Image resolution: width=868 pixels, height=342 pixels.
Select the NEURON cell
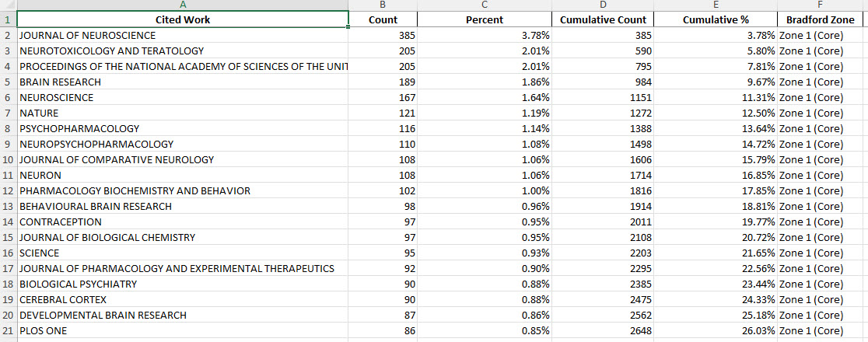(183, 176)
